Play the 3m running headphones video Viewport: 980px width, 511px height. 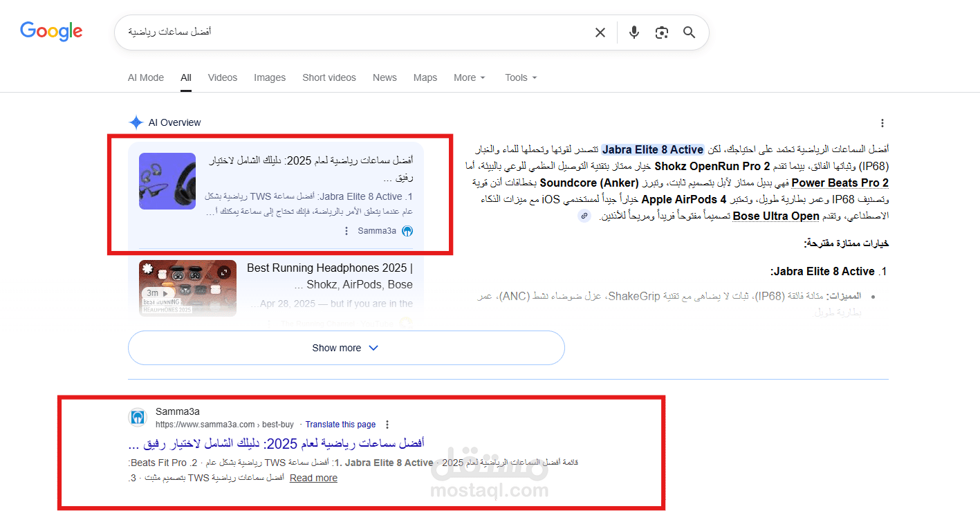(158, 293)
